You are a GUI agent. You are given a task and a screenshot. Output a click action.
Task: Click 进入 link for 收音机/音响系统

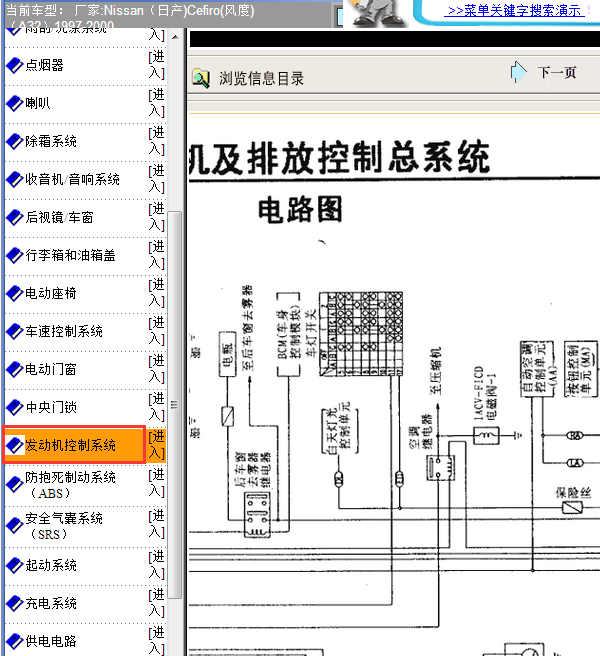pyautogui.click(x=157, y=179)
